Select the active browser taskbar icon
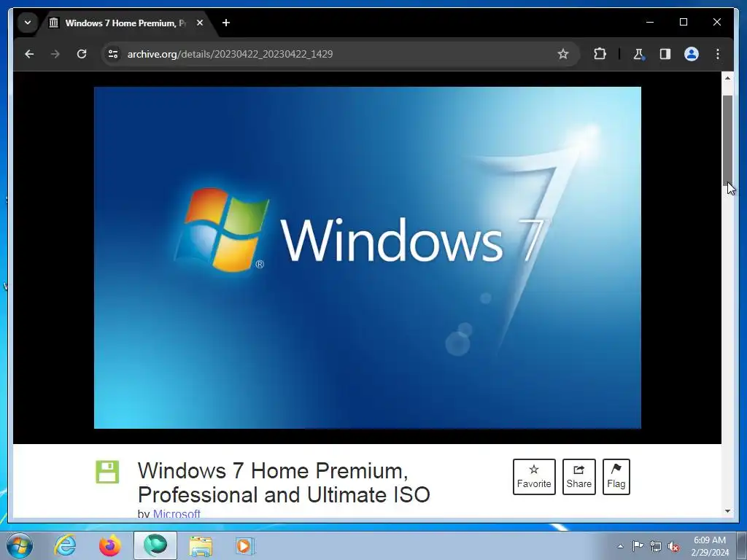 pyautogui.click(x=155, y=545)
